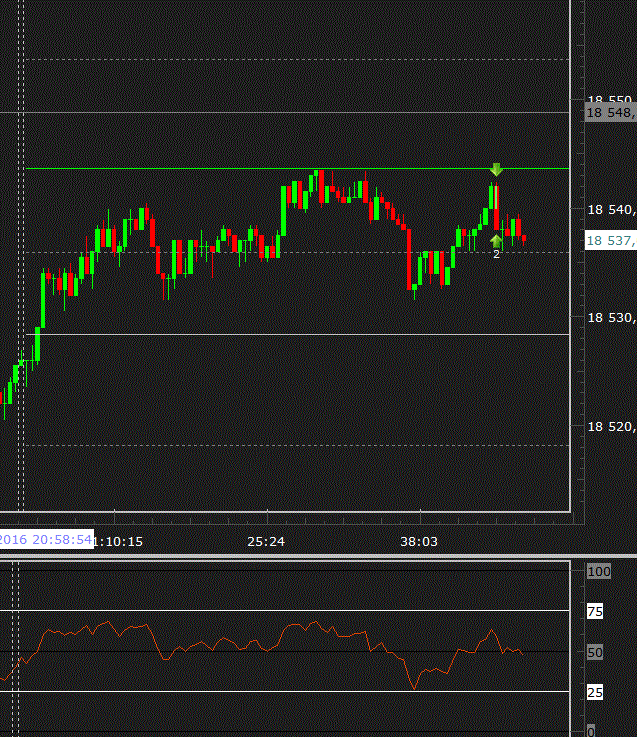Click the oscillator 0 level label
The height and width of the screenshot is (737, 637).
[x=591, y=731]
